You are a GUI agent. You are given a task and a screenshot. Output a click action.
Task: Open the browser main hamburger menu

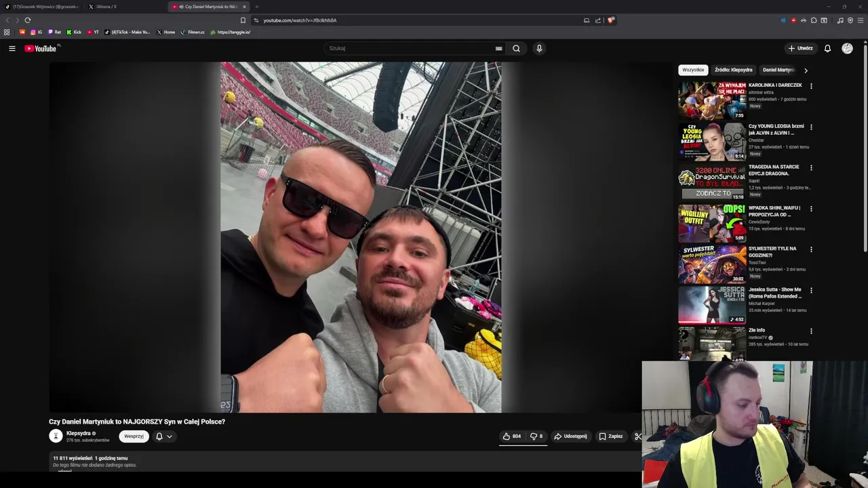click(861, 20)
